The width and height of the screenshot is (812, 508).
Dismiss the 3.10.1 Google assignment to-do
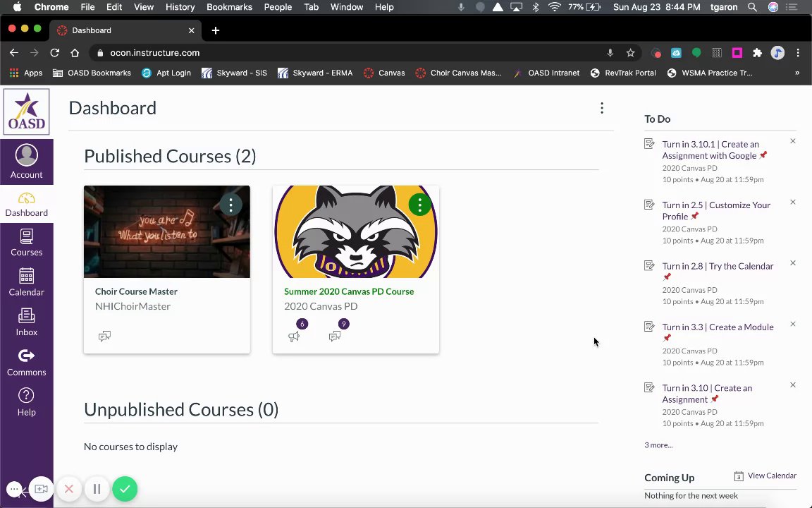click(793, 141)
